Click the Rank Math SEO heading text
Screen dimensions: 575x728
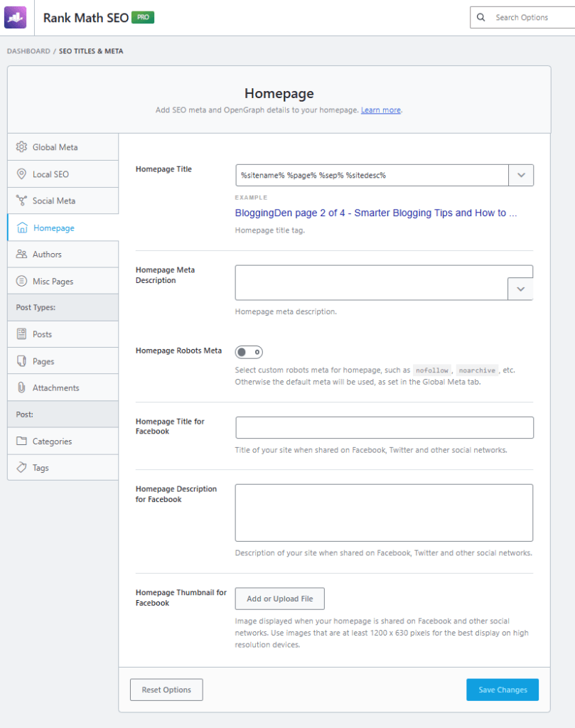pos(86,18)
